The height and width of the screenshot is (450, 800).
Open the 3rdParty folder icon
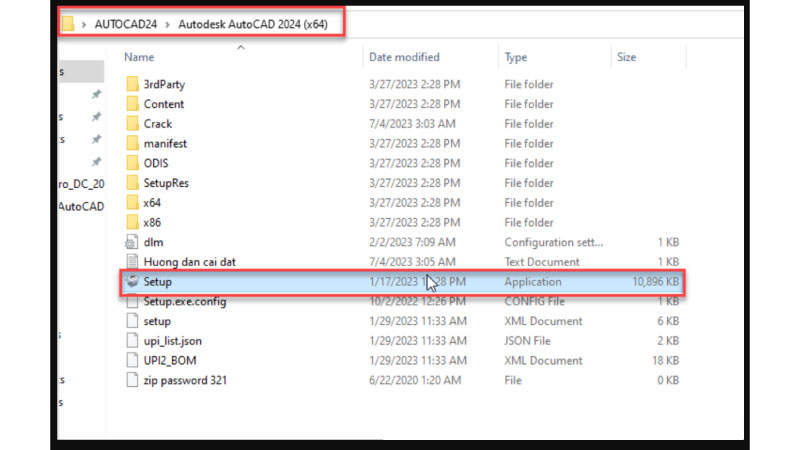pyautogui.click(x=132, y=84)
